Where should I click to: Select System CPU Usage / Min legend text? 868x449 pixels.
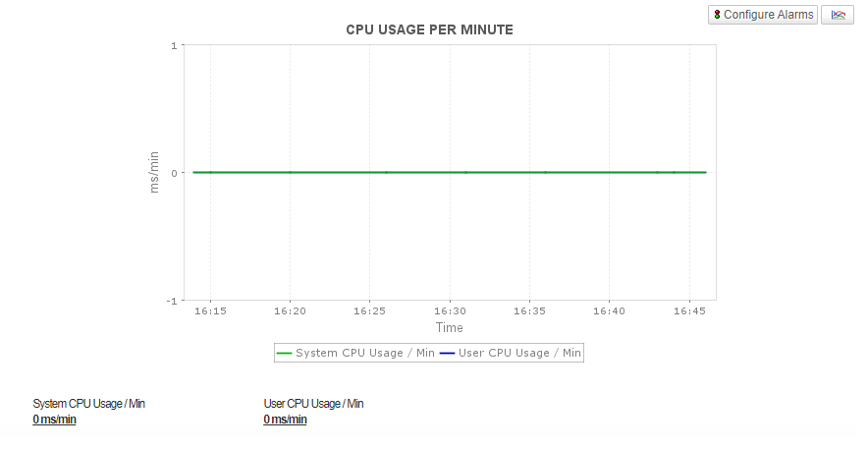coord(365,353)
